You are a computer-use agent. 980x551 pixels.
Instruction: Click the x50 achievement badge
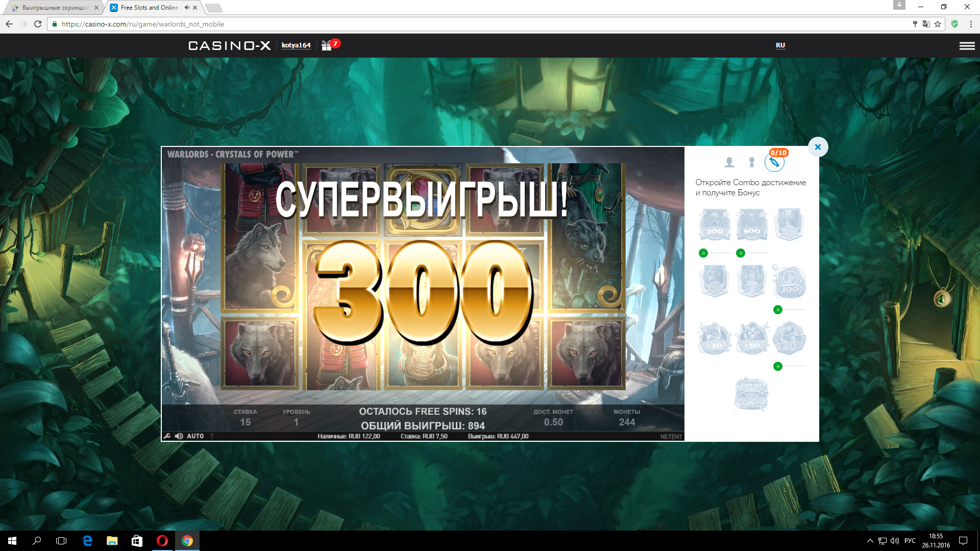751,338
